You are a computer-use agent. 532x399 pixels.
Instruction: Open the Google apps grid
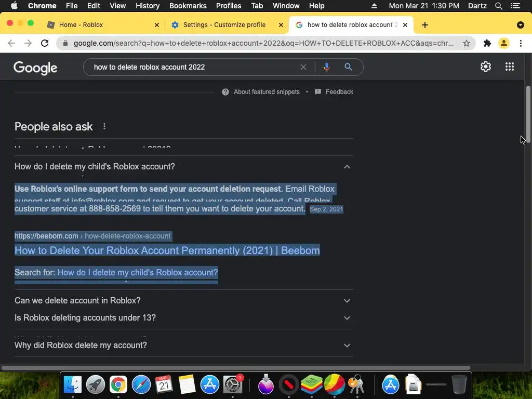click(509, 66)
